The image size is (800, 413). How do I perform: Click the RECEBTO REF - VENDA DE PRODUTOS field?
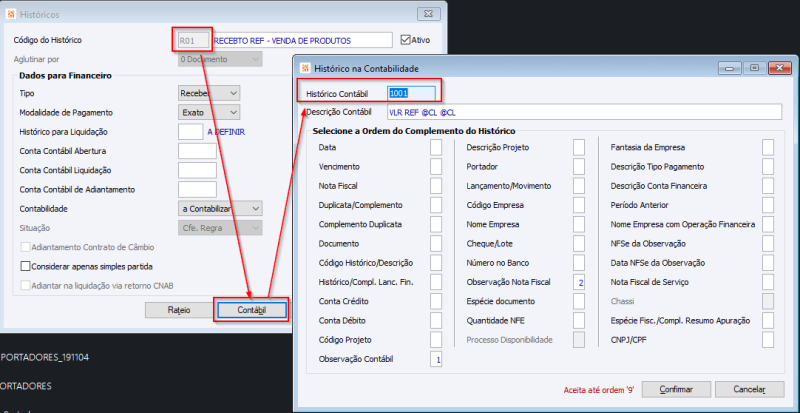302,40
